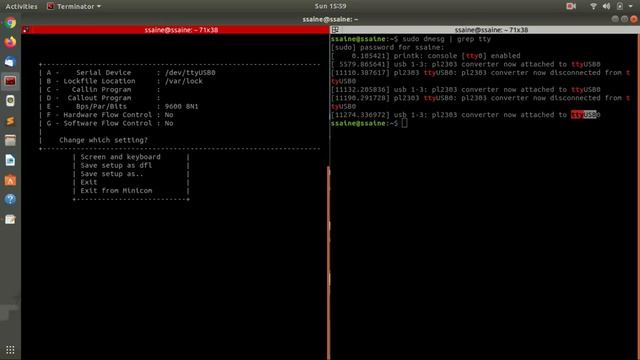Image resolution: width=640 pixels, height=360 pixels.
Task: Minimize the Terminator window
Action: tap(615, 19)
